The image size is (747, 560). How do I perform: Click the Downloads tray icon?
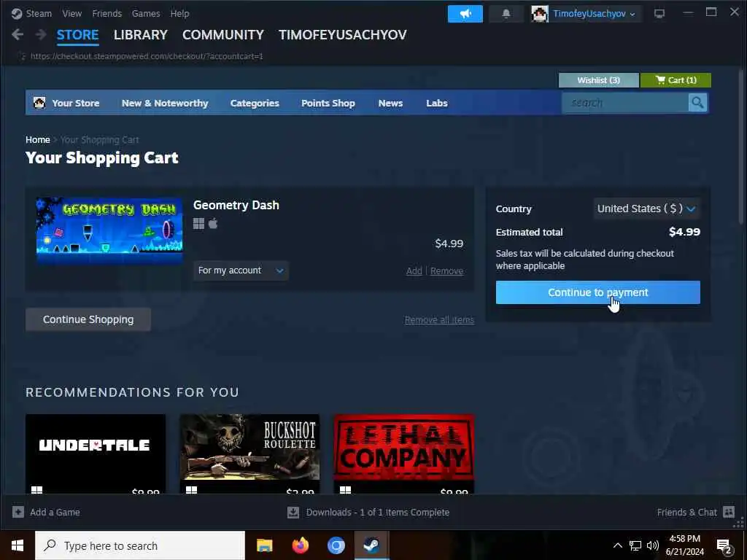coord(293,512)
